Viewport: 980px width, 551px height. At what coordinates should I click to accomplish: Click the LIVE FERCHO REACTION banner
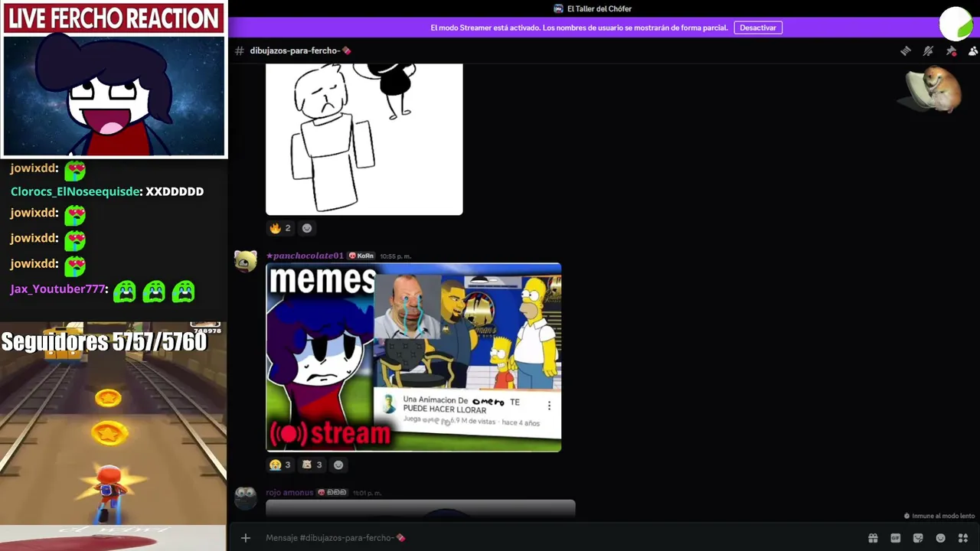click(x=113, y=18)
